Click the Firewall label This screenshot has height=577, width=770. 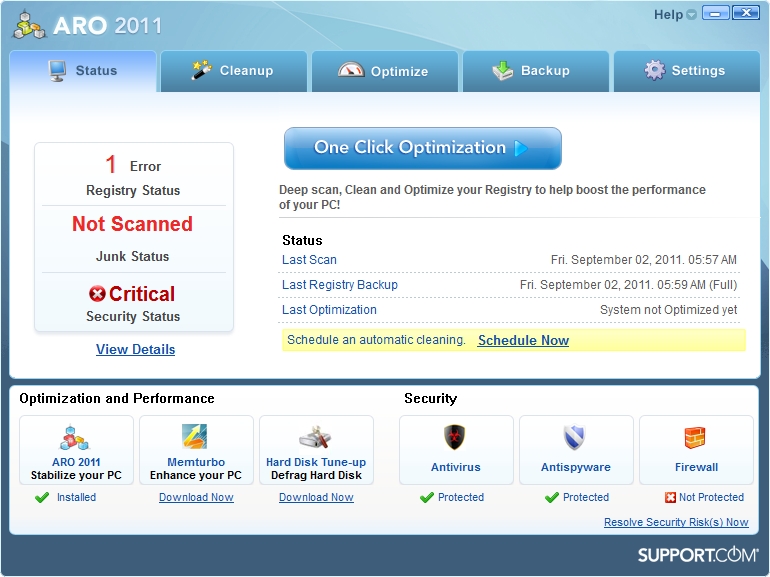[696, 467]
